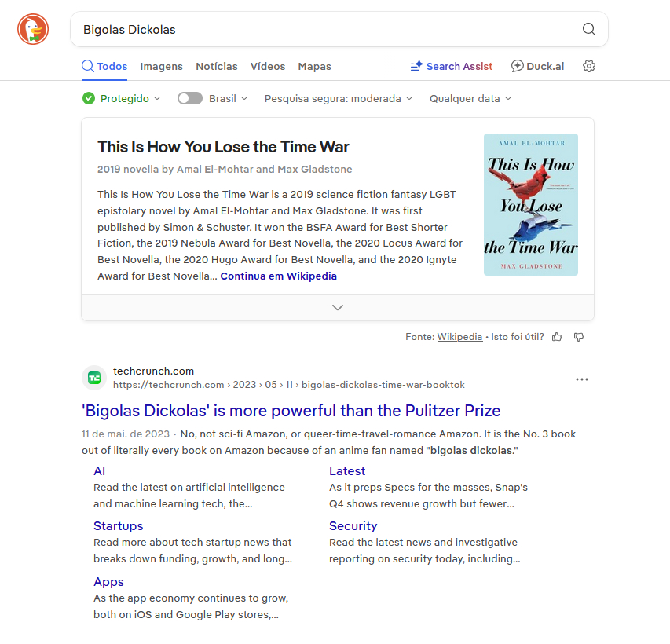Open the three-dot menu for TechCrunch result
Viewport: 670px width, 644px height.
point(581,379)
